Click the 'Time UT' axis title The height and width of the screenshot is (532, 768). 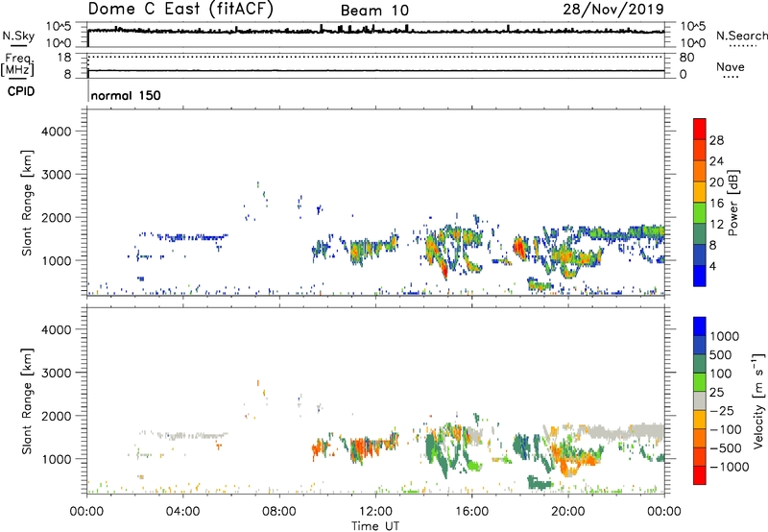[x=375, y=526]
